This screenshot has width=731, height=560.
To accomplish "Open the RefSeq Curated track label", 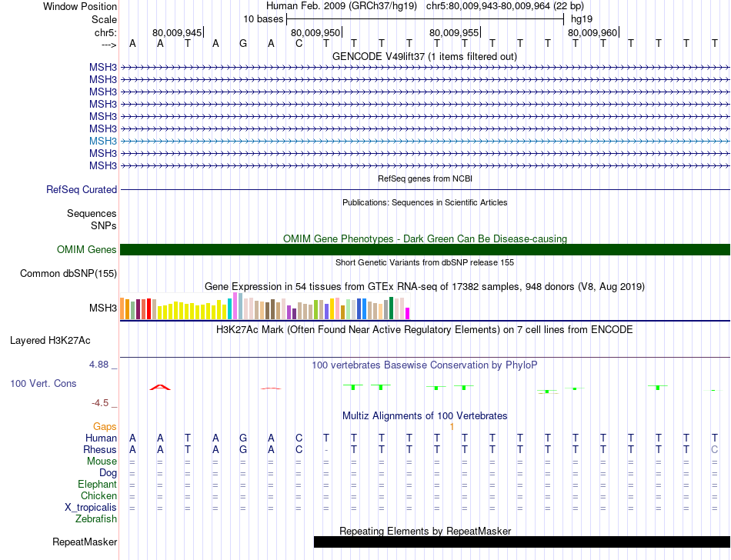I will tap(82, 190).
